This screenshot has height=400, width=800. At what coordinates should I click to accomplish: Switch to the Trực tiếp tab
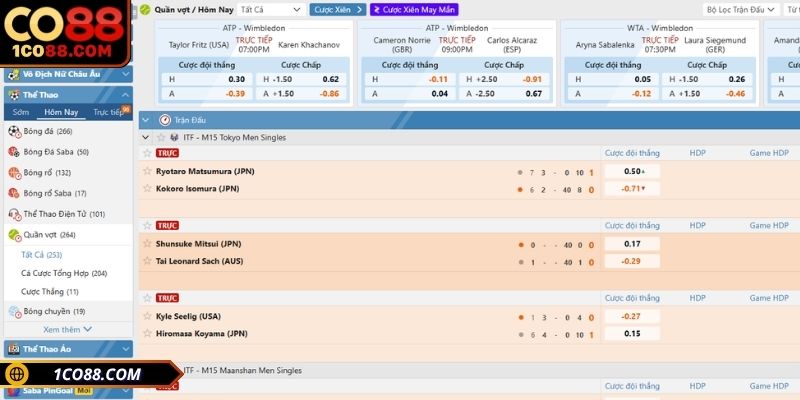[108, 112]
